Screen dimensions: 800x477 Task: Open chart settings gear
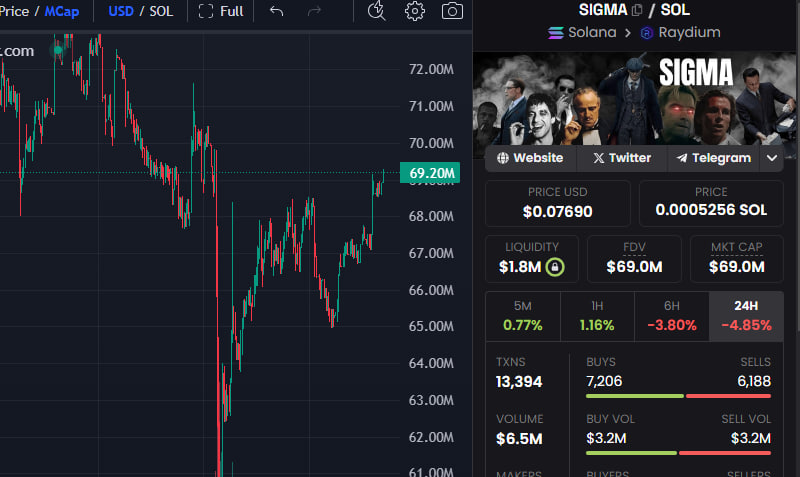point(414,11)
